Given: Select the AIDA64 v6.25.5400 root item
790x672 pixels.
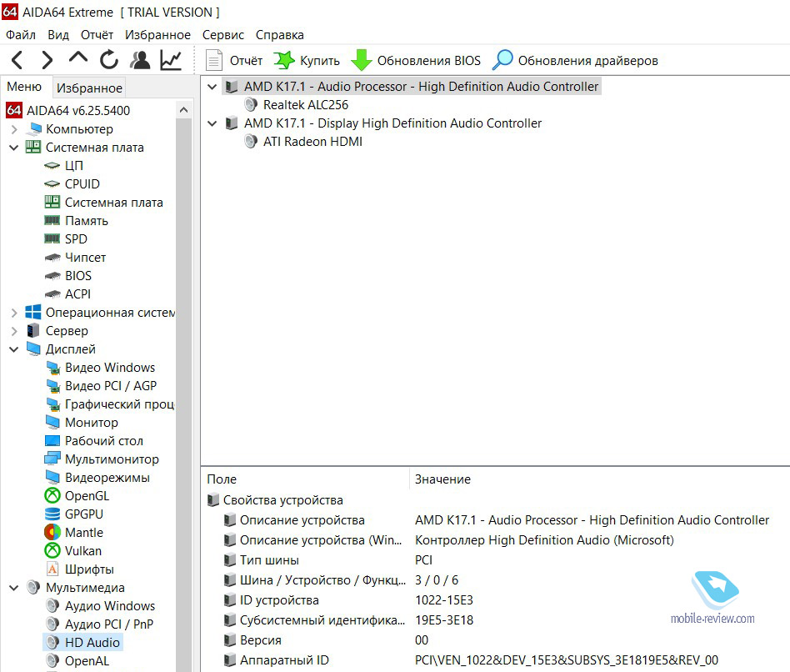Looking at the screenshot, I should [68, 110].
